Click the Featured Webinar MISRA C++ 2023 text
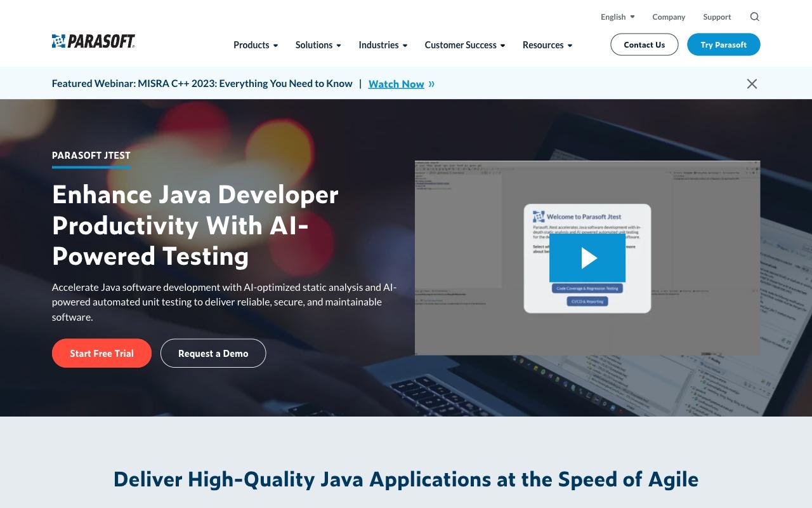 (202, 84)
